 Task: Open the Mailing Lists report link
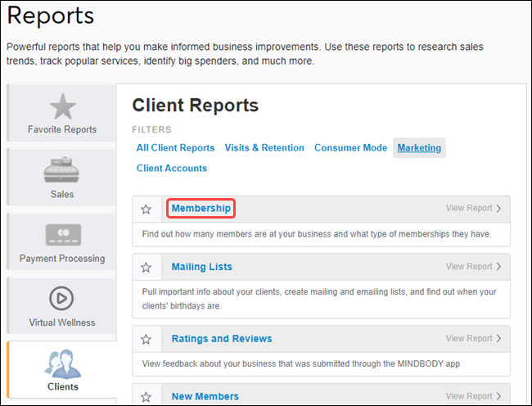coord(201,267)
